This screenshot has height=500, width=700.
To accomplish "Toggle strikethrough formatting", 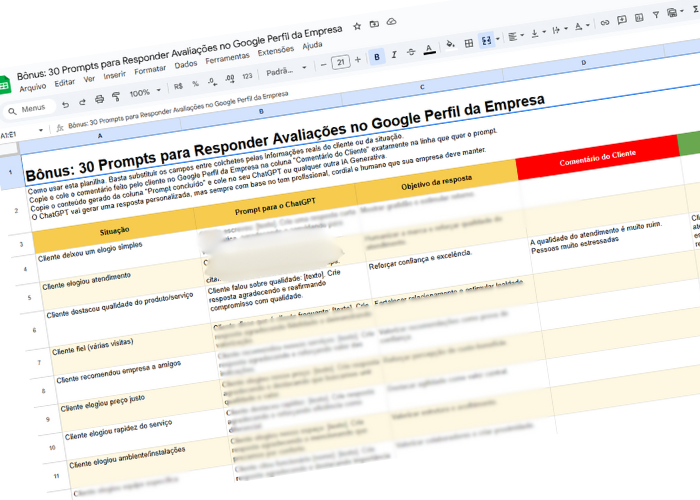I will (x=411, y=52).
